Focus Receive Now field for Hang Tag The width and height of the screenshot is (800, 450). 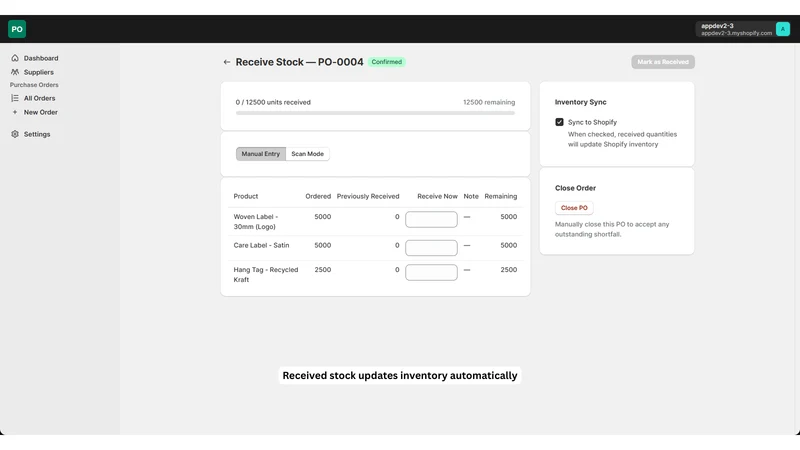tap(431, 272)
